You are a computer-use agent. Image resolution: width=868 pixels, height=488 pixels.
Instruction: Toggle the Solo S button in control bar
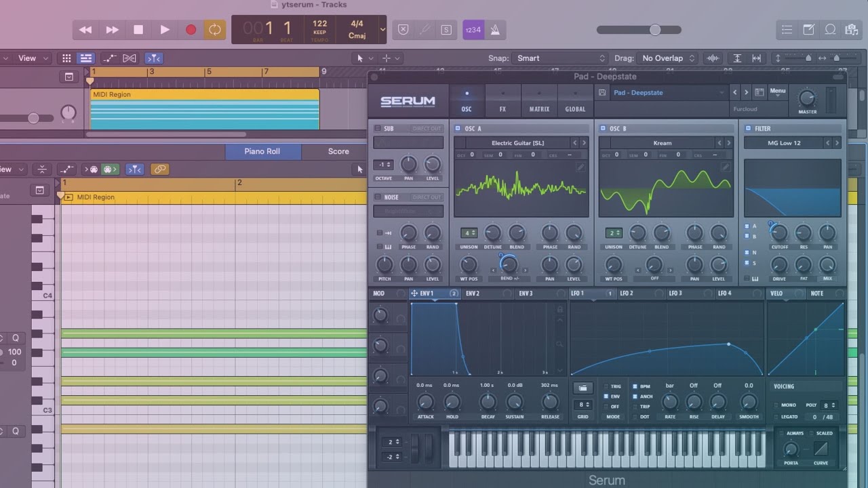[x=446, y=30]
